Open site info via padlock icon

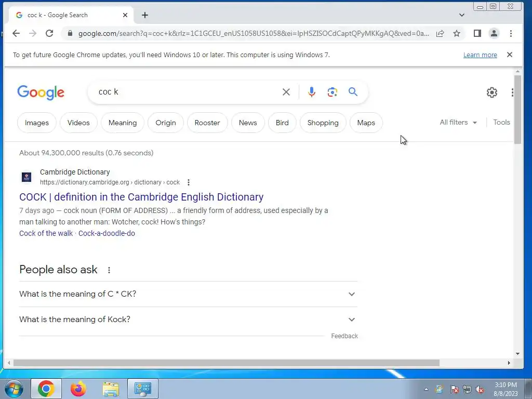pyautogui.click(x=70, y=33)
